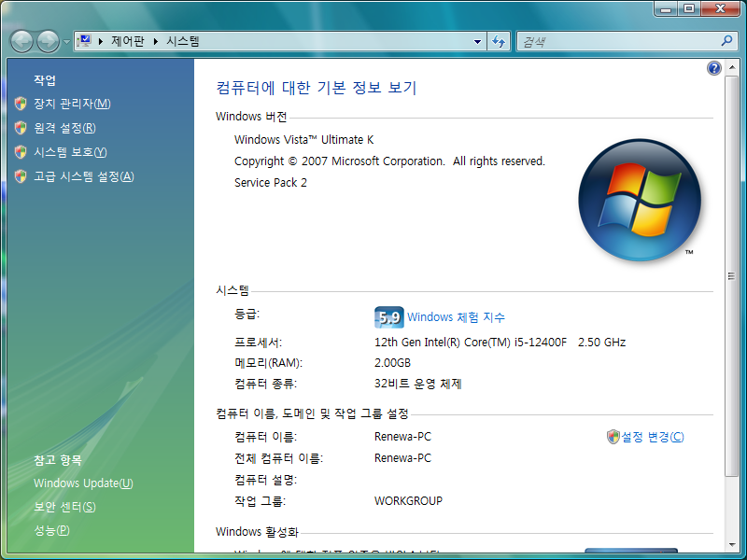Open the address bar history dropdown arrow
This screenshot has height=560, width=747.
tap(477, 41)
